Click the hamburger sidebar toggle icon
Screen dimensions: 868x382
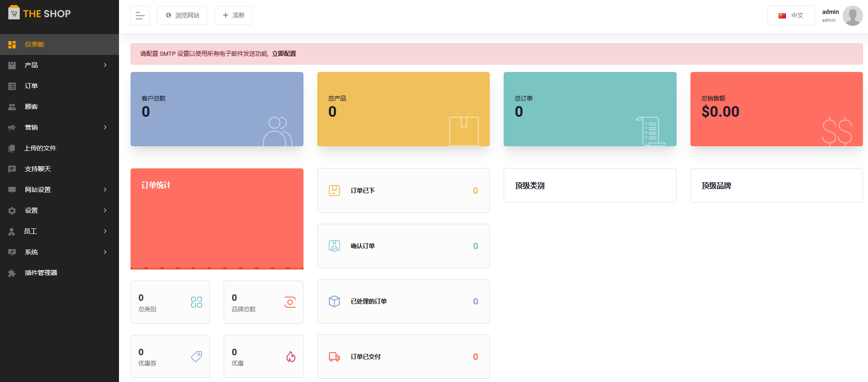pos(140,16)
